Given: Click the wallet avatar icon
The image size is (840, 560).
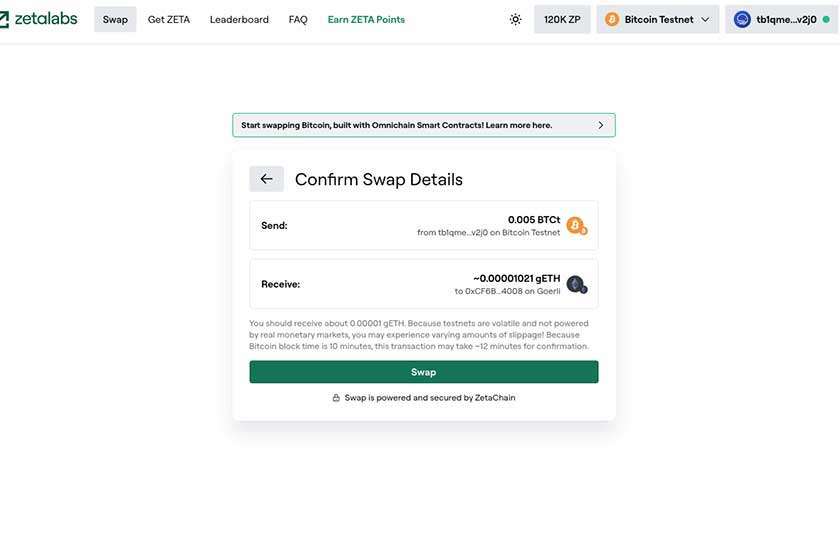Looking at the screenshot, I should (742, 19).
